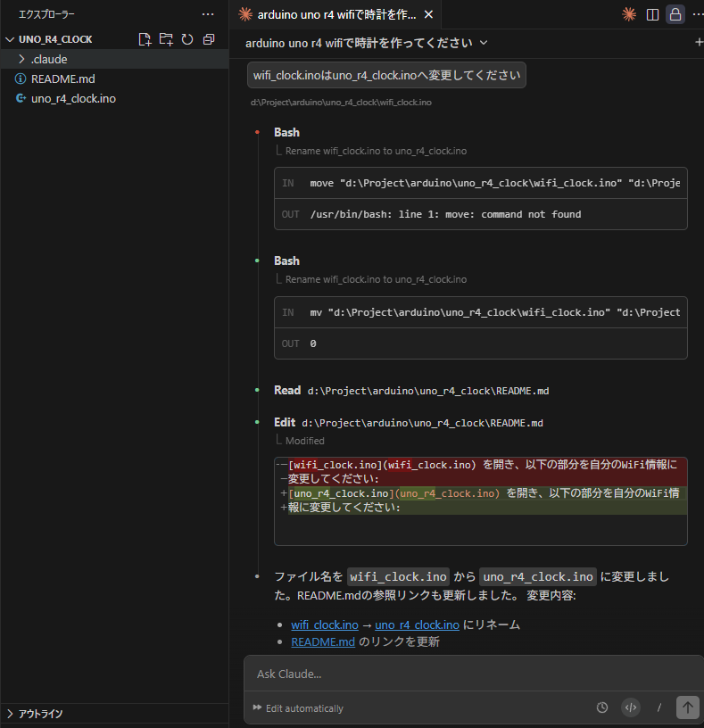Screen dimensions: 704x728
Task: Click the rename request message bubble
Action: [x=386, y=75]
